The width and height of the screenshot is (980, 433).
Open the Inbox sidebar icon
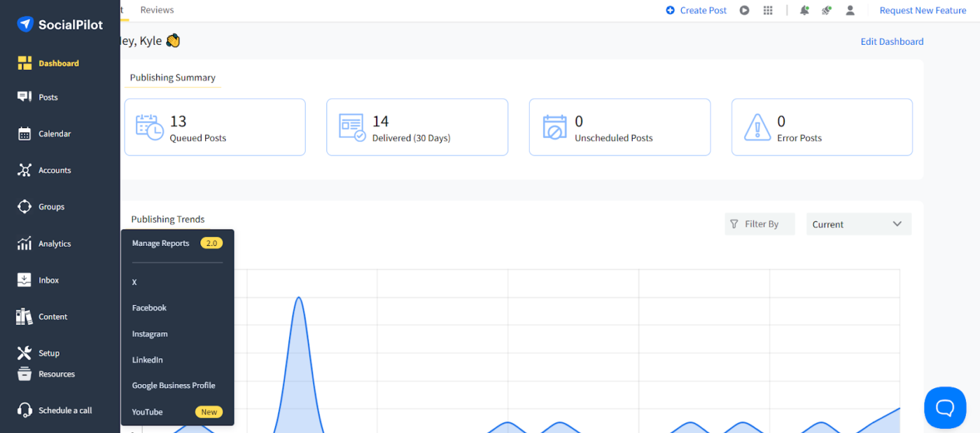24,280
